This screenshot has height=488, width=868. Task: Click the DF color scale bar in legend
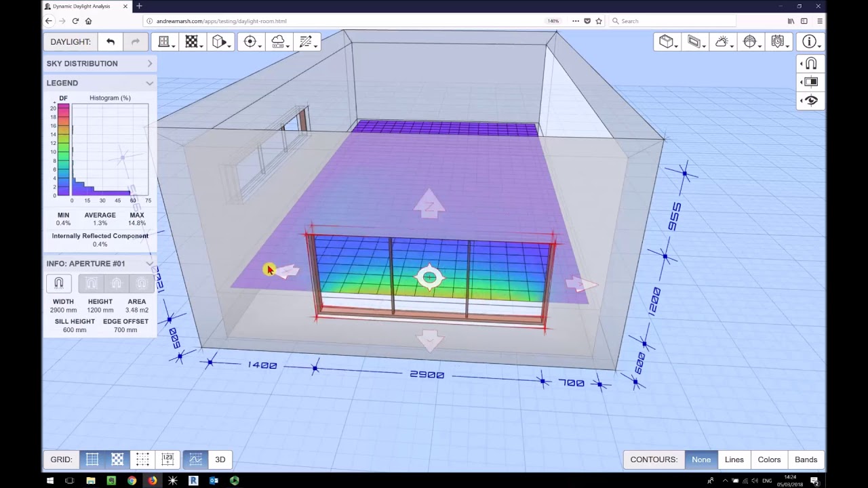[63, 150]
